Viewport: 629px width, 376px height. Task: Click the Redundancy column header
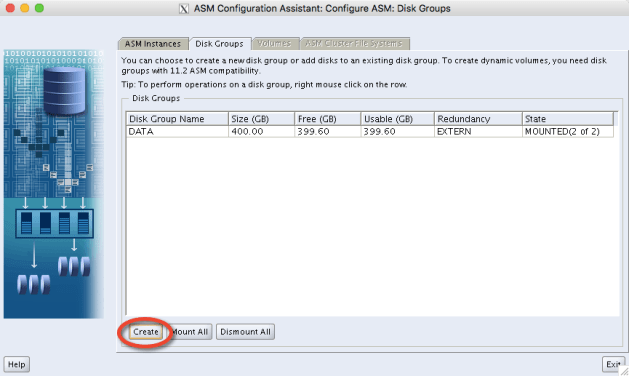(x=478, y=119)
